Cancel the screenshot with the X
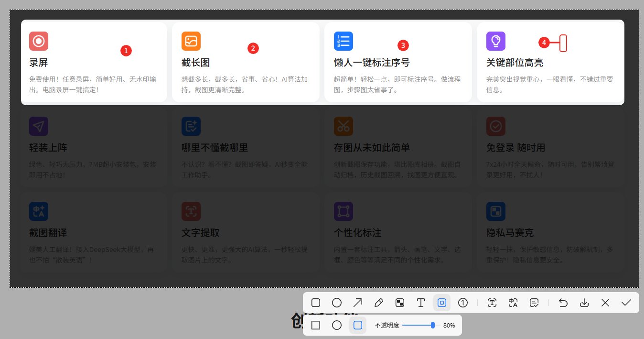This screenshot has height=339, width=644. (x=605, y=303)
